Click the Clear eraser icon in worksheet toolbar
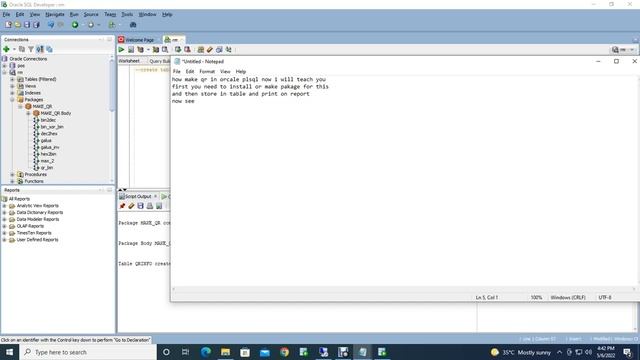 210,50
